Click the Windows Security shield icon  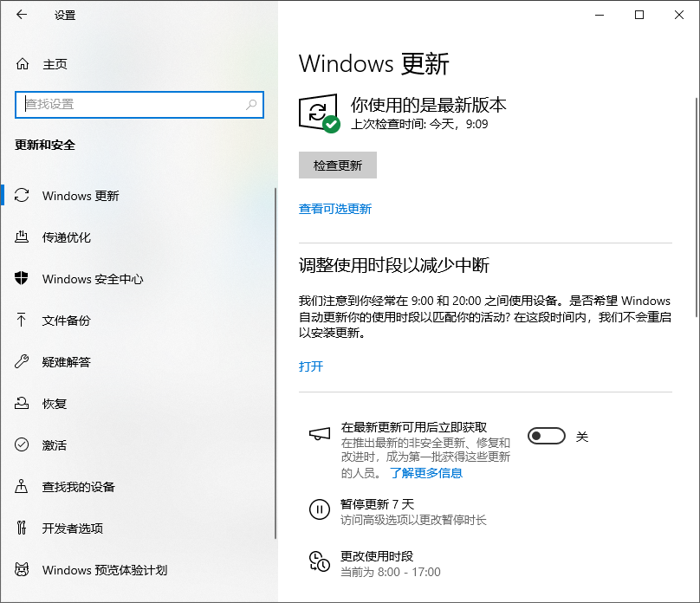[22, 278]
